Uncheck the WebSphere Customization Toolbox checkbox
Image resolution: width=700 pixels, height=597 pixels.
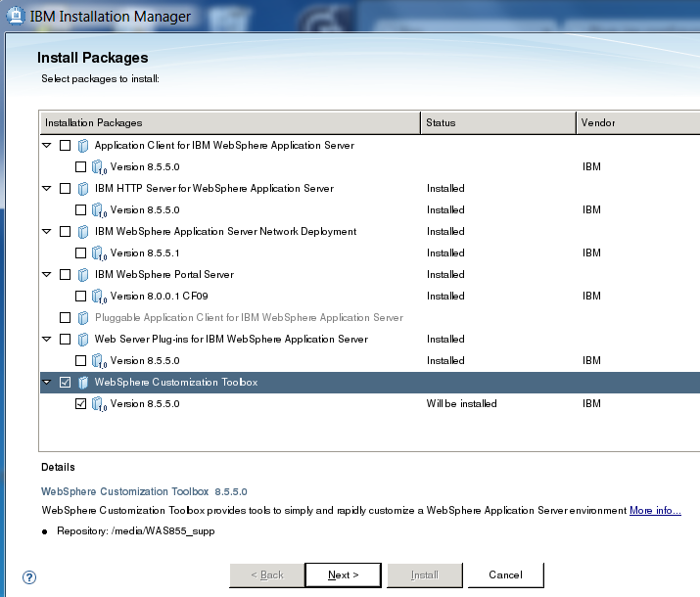66,383
